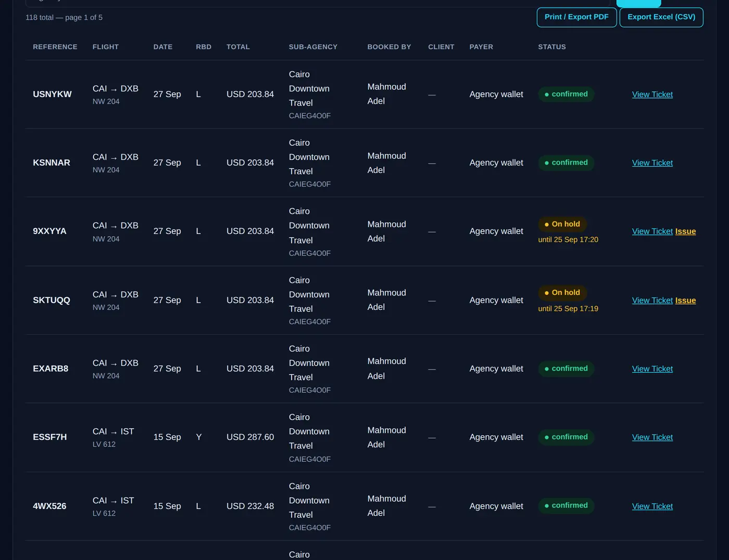Export bookings as Excel (CSV)
This screenshot has height=560, width=729.
coord(661,17)
